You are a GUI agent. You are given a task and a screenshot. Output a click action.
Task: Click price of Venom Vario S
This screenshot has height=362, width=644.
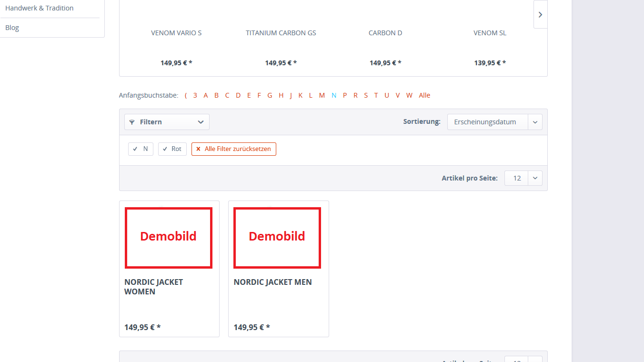(x=176, y=63)
